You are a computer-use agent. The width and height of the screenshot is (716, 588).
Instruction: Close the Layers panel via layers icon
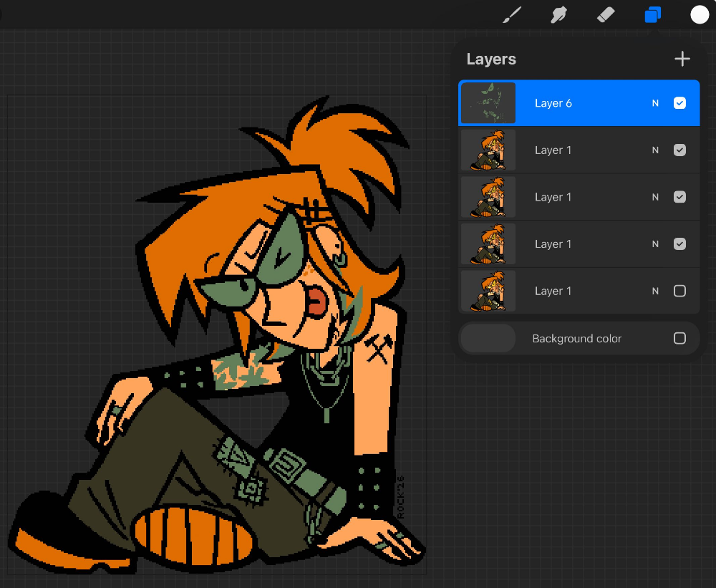click(653, 15)
